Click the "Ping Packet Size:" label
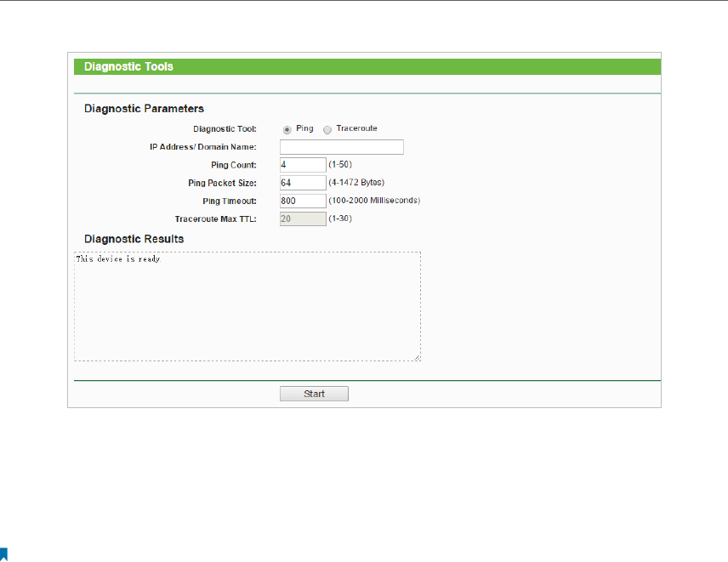728x562 pixels. [x=222, y=184]
